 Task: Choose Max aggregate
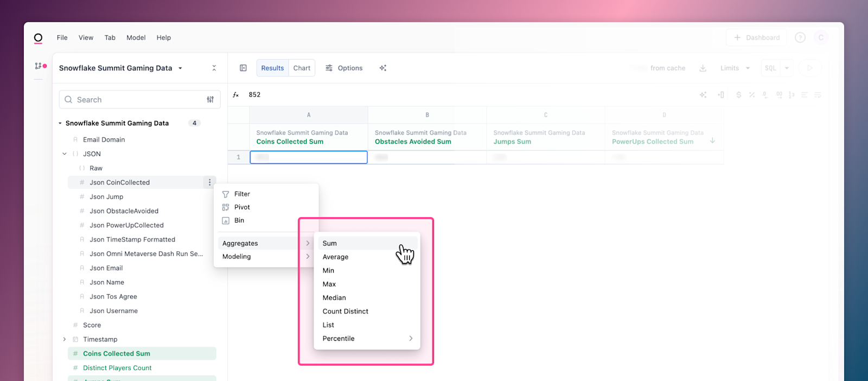pos(367,284)
